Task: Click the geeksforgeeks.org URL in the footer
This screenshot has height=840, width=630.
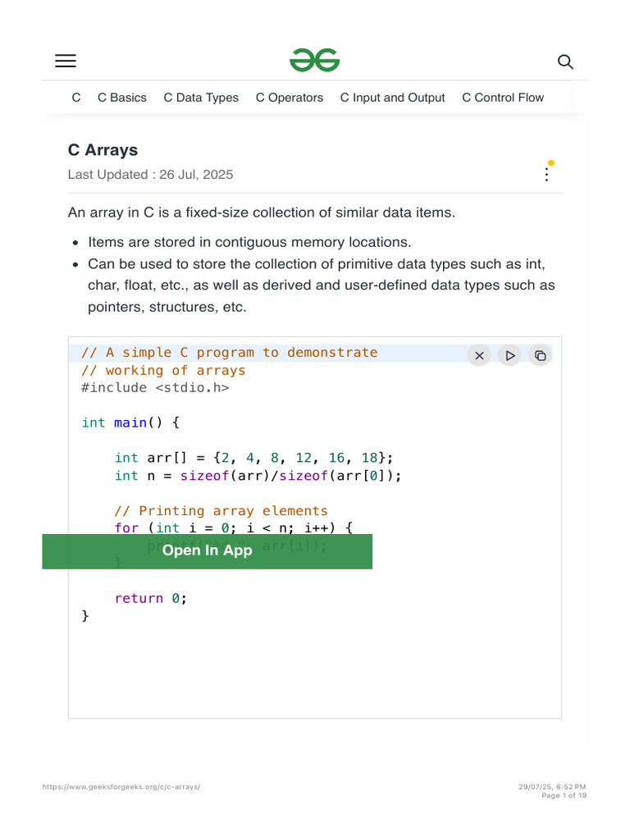Action: (121, 787)
